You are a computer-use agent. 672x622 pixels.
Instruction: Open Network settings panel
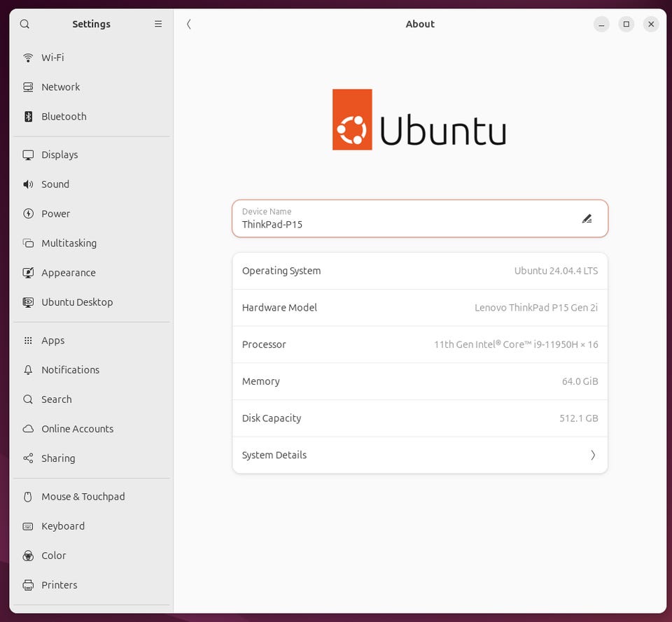pyautogui.click(x=92, y=87)
